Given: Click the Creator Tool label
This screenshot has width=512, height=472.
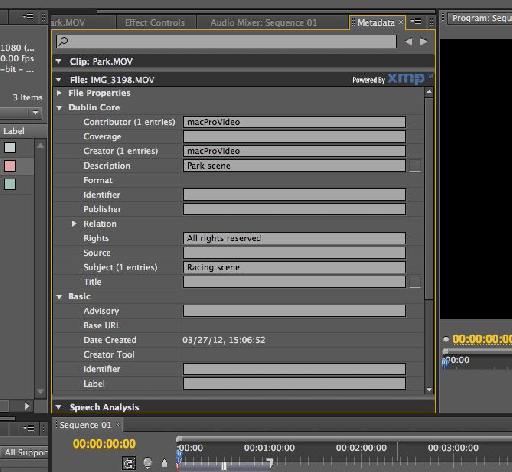Looking at the screenshot, I should coord(109,355).
